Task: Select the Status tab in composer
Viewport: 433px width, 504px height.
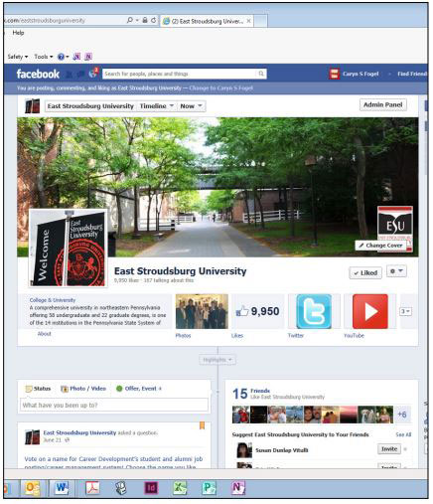Action: pos(38,389)
